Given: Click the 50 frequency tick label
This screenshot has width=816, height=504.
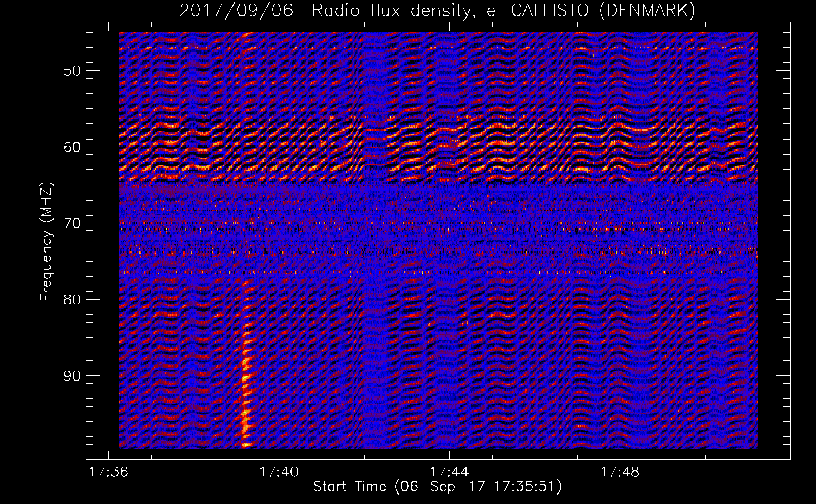Looking at the screenshot, I should point(73,70).
